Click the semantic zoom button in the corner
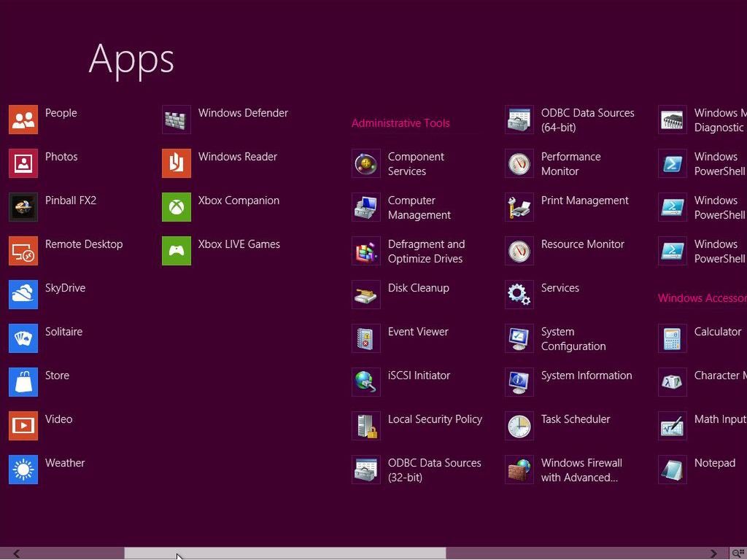Screen dimensions: 747x560 tap(738, 553)
